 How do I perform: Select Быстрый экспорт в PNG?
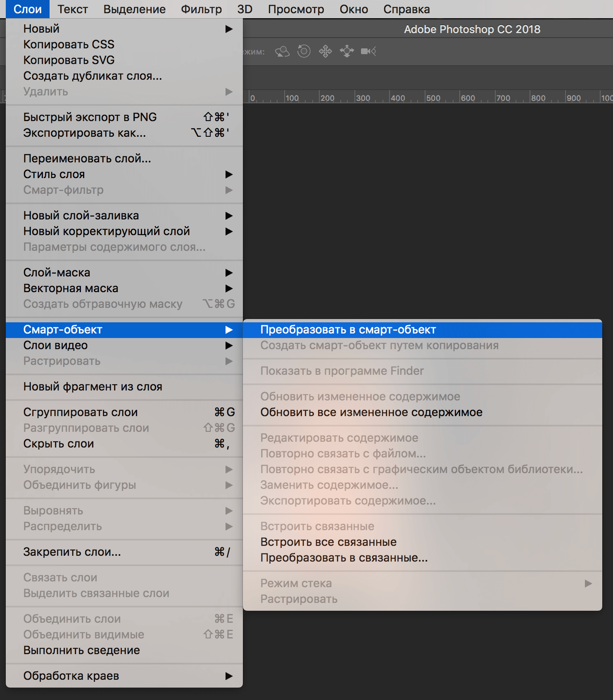tap(124, 117)
